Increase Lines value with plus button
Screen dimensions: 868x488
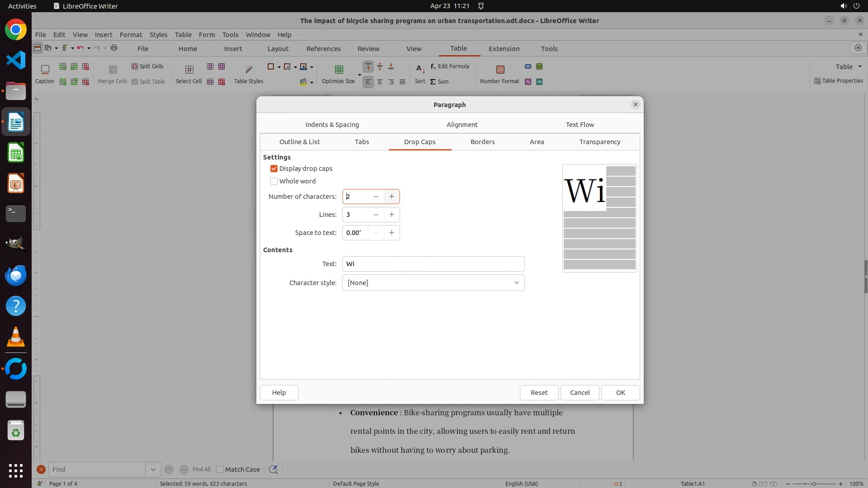tap(392, 215)
